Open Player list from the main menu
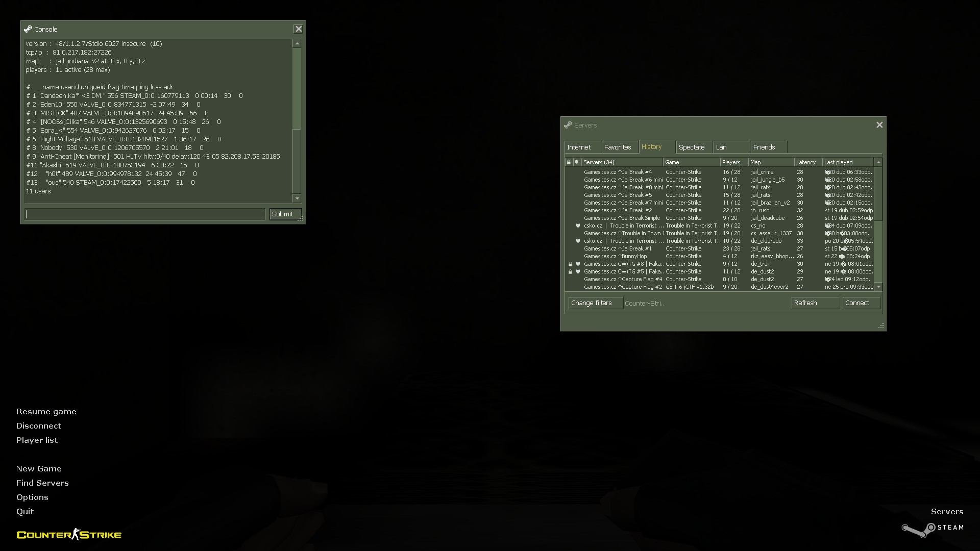Image resolution: width=980 pixels, height=551 pixels. click(x=37, y=440)
